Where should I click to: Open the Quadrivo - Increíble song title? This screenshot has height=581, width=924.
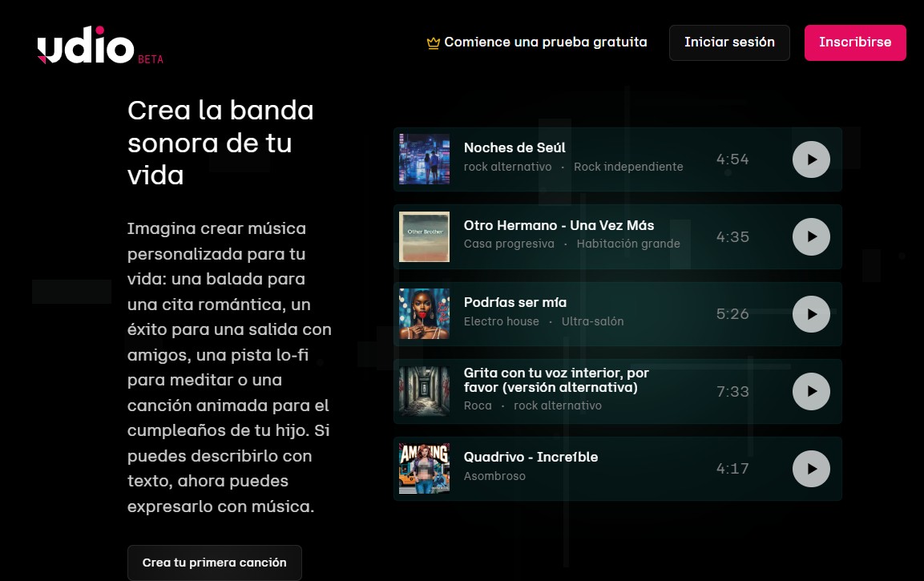pyautogui.click(x=531, y=457)
